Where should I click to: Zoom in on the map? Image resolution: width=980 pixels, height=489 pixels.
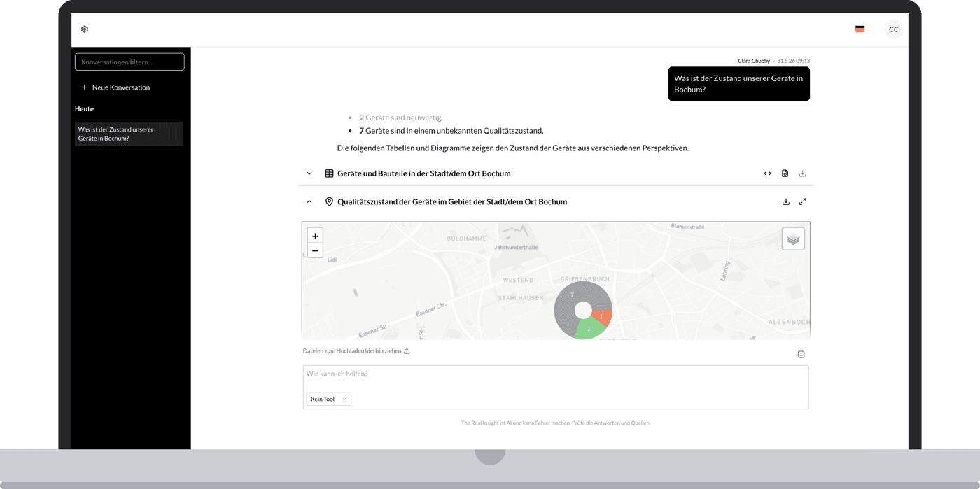pos(315,236)
